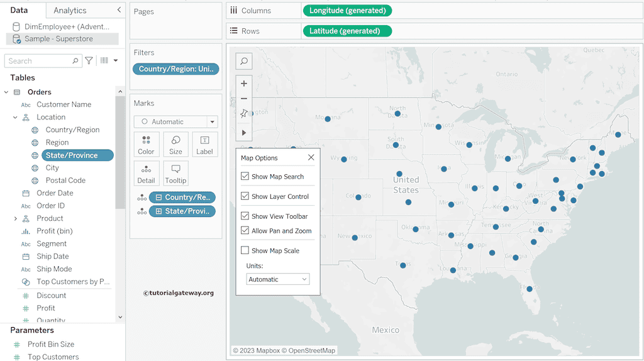Click the pin icon to reset map
Image resolution: width=644 pixels, height=361 pixels.
click(x=244, y=114)
